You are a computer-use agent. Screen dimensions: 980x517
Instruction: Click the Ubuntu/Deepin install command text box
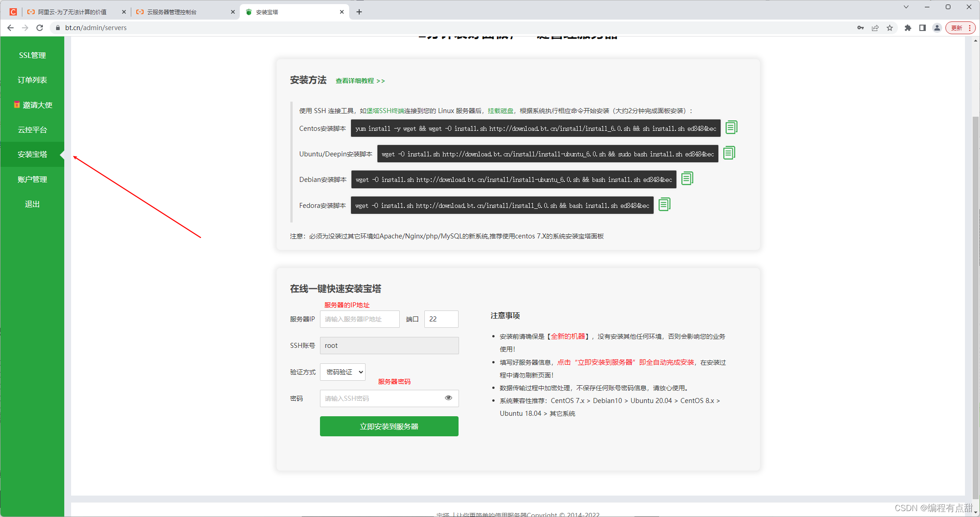click(548, 154)
